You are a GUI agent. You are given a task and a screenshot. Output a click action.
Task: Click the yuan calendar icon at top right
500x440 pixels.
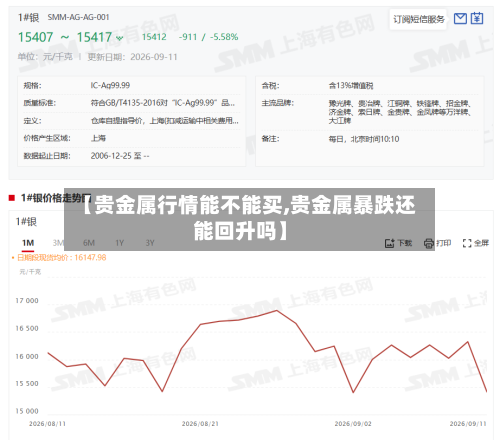click(x=477, y=18)
